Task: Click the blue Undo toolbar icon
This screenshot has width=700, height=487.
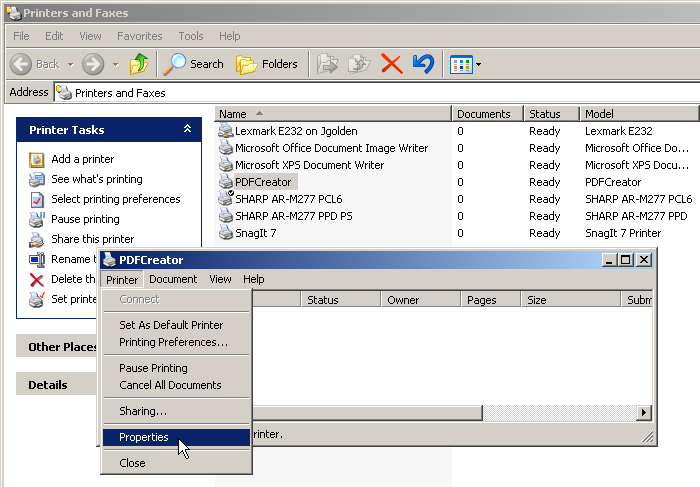Action: [x=423, y=64]
